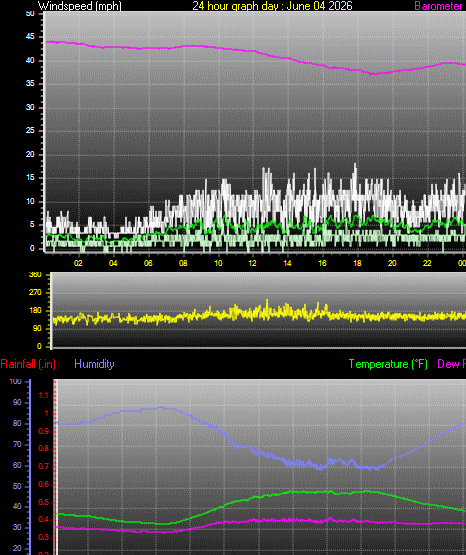Click the 18 hour mark on time axis

(357, 263)
